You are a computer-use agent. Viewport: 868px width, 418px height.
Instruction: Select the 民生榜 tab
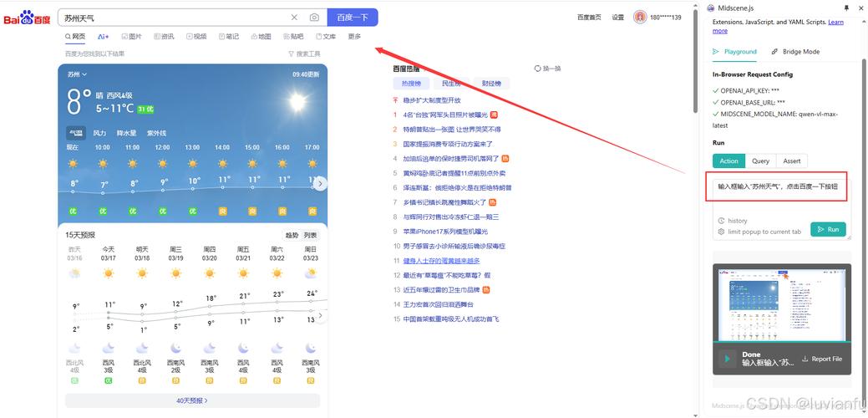451,84
